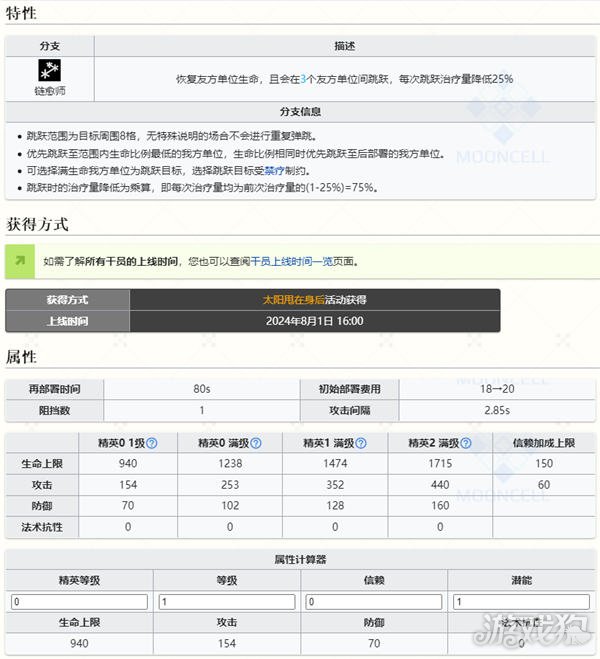Click the 链愈师 branch icon
600x659 pixels.
(x=50, y=70)
